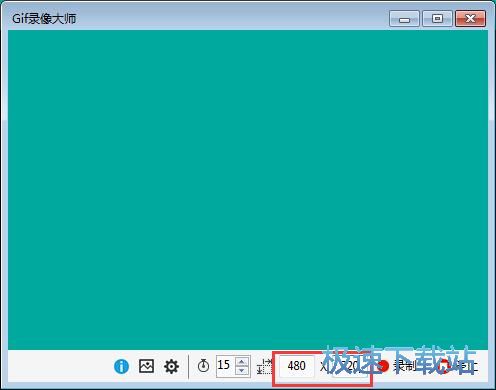Focus the frame rate field showing 15
Image resolution: width=496 pixels, height=390 pixels.
[x=226, y=366]
